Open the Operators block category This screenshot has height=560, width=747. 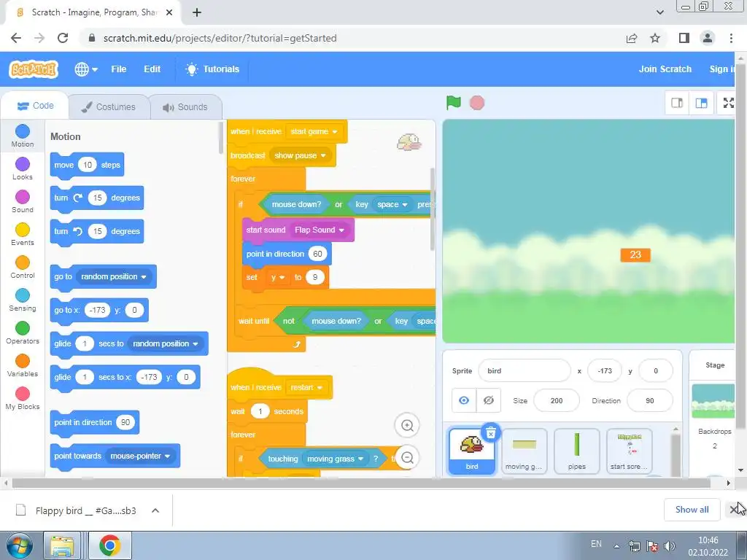[x=23, y=333]
